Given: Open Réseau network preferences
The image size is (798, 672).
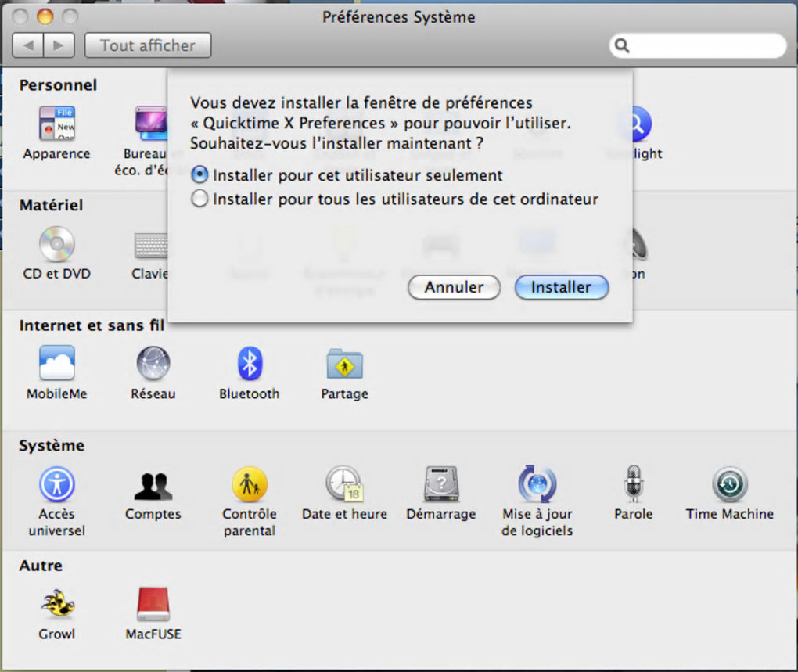Looking at the screenshot, I should [153, 363].
